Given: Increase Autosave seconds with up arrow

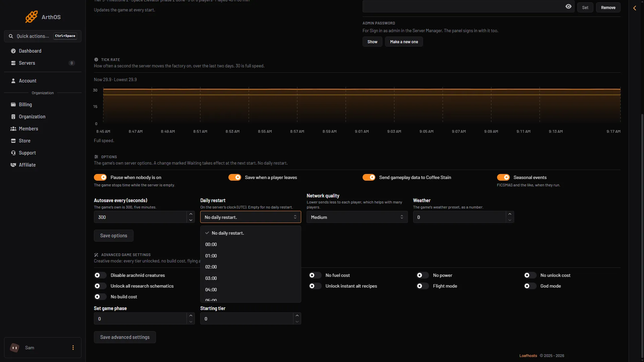Looking at the screenshot, I should pyautogui.click(x=191, y=214).
